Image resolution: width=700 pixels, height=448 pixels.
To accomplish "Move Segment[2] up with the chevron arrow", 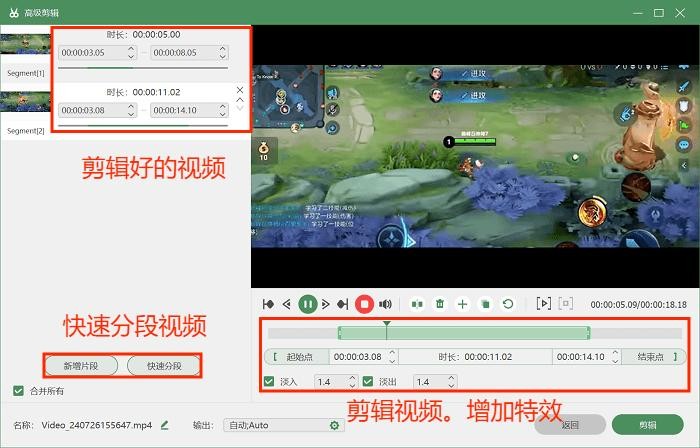I will [x=240, y=102].
